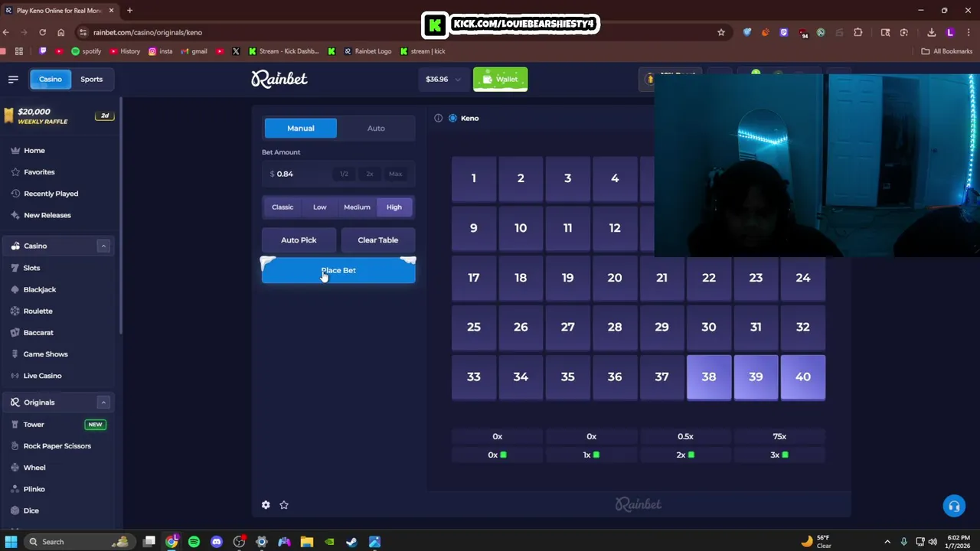Set the bet to Max
The width and height of the screenshot is (980, 551).
pyautogui.click(x=395, y=174)
